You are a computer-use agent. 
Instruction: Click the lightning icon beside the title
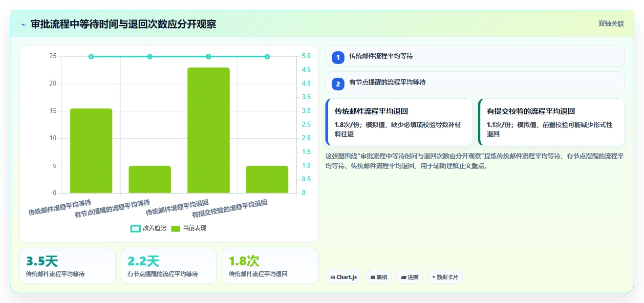click(x=23, y=24)
